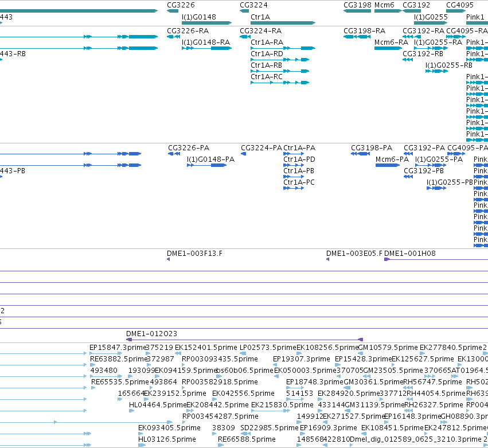Click the 514153 EST label

299,394
